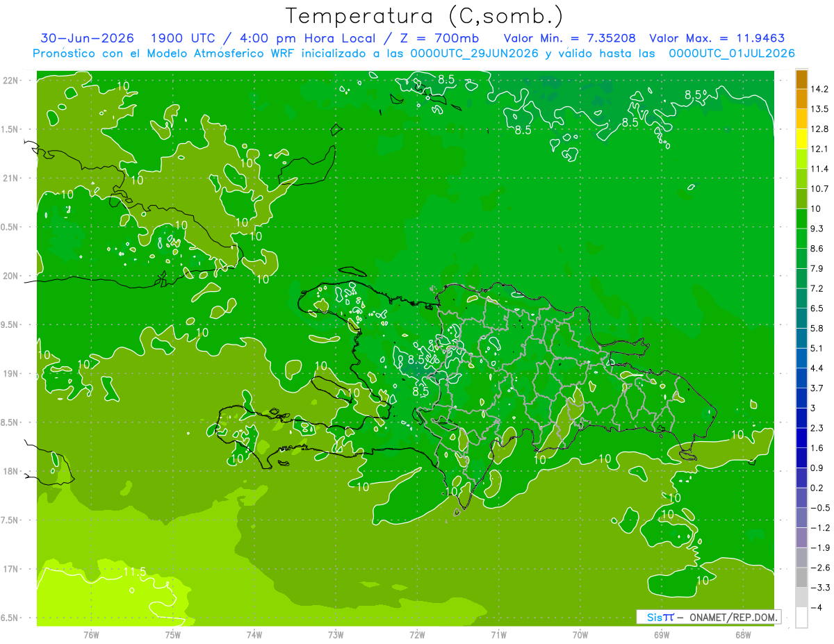Click "Modelo Atmósferico WRF" in the subtitle
Image resolution: width=834 pixels, height=644 pixels.
219,53
